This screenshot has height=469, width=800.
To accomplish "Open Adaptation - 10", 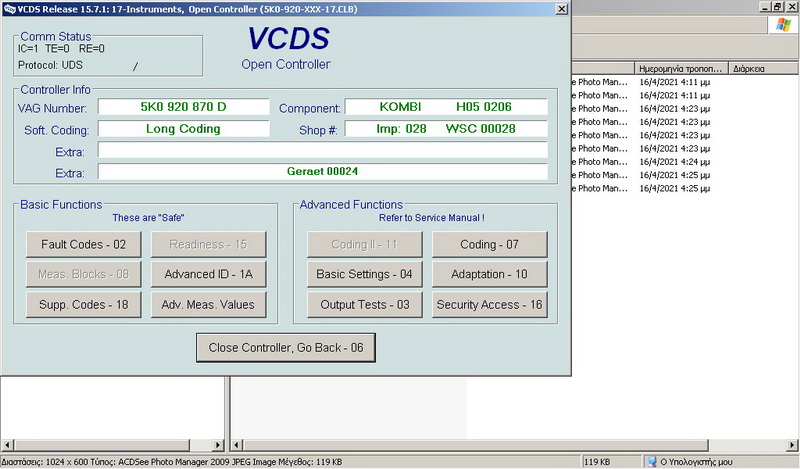I will click(489, 274).
